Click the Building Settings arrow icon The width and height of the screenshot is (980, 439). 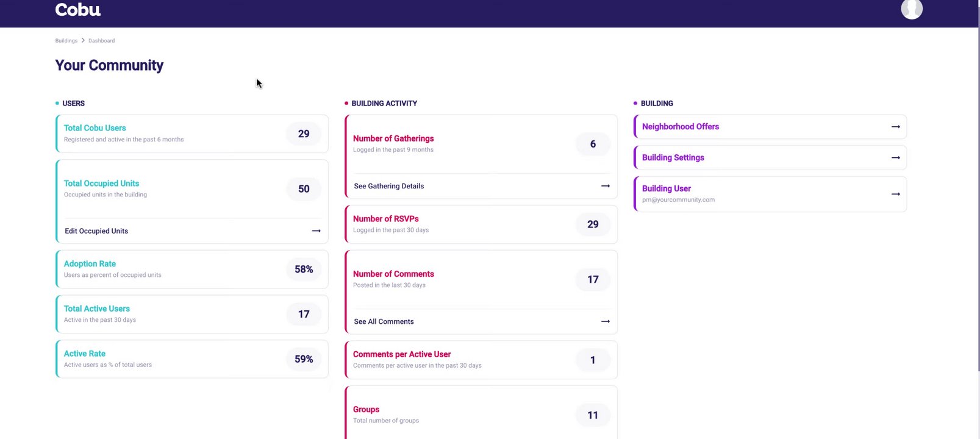click(895, 157)
